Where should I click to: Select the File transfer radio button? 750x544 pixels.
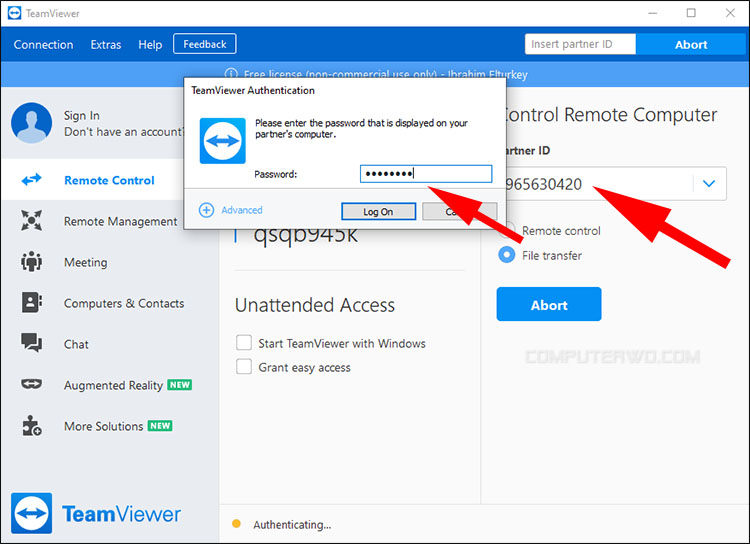pyautogui.click(x=507, y=255)
